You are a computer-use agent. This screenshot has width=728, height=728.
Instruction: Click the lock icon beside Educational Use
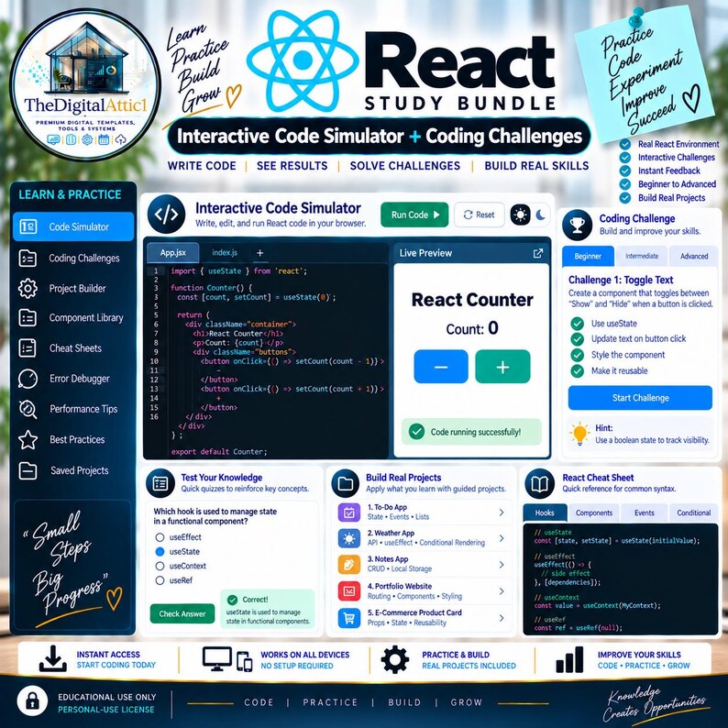pyautogui.click(x=32, y=701)
